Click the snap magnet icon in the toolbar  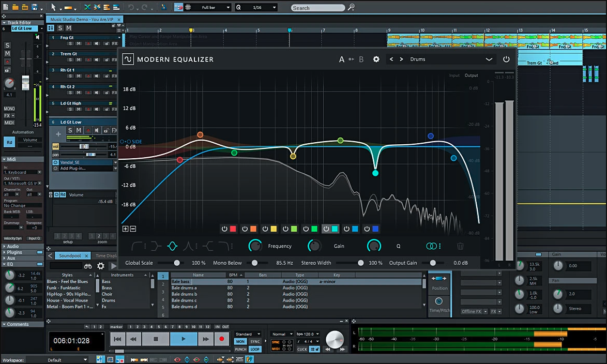click(x=177, y=7)
